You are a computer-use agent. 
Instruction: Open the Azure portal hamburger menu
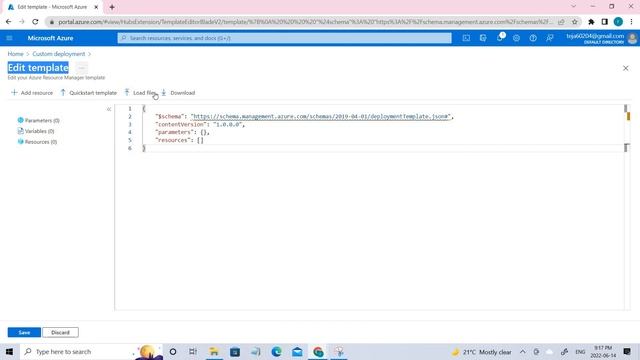click(9, 38)
